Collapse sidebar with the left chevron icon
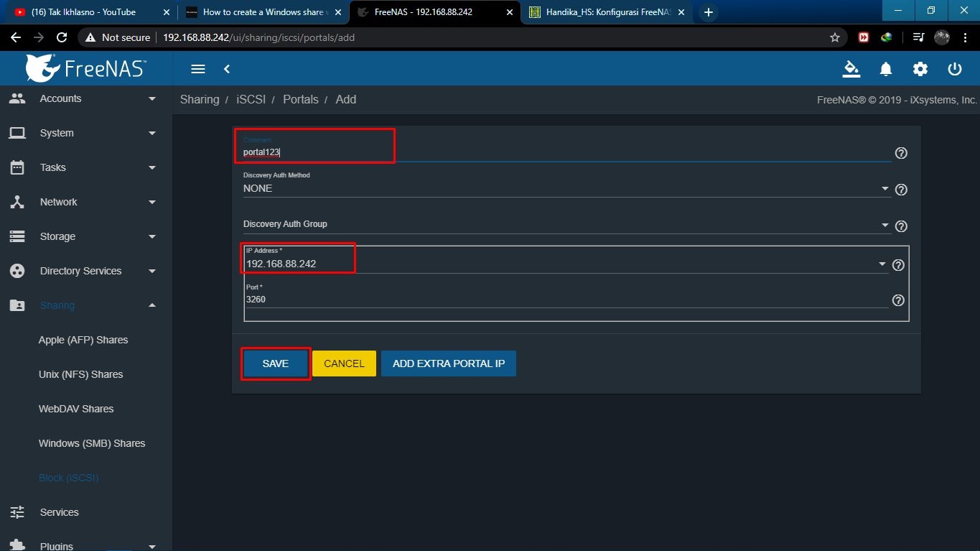This screenshot has height=551, width=980. (x=227, y=69)
